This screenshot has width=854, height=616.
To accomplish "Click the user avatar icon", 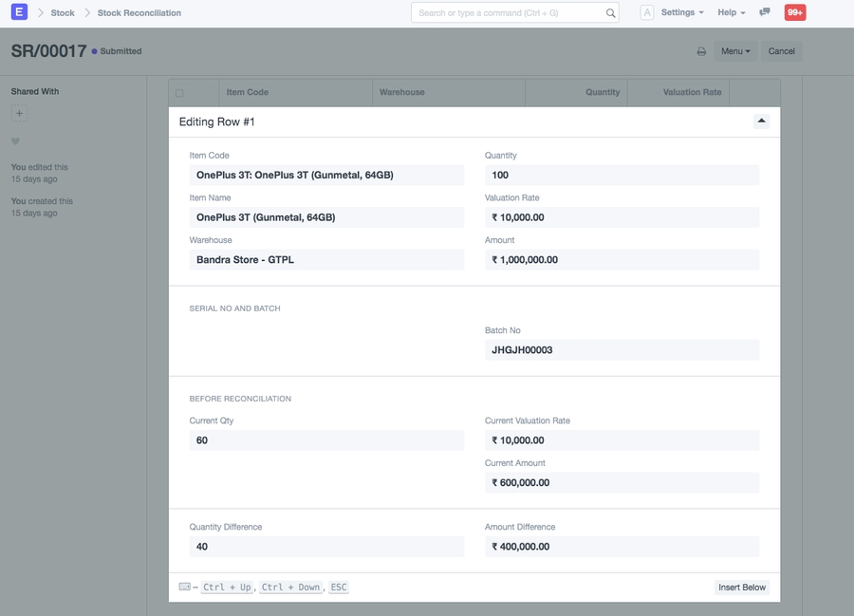I will click(x=645, y=12).
